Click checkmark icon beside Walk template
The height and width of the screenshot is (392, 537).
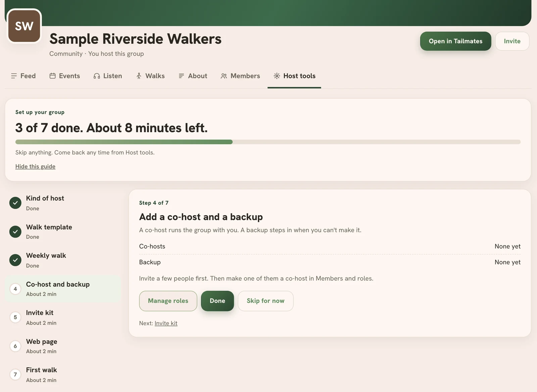tap(15, 232)
